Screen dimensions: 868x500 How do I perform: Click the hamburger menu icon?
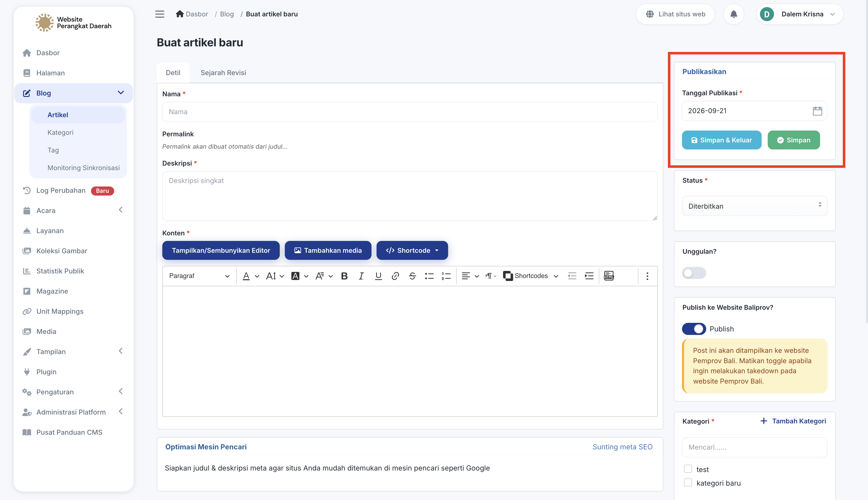pyautogui.click(x=160, y=14)
